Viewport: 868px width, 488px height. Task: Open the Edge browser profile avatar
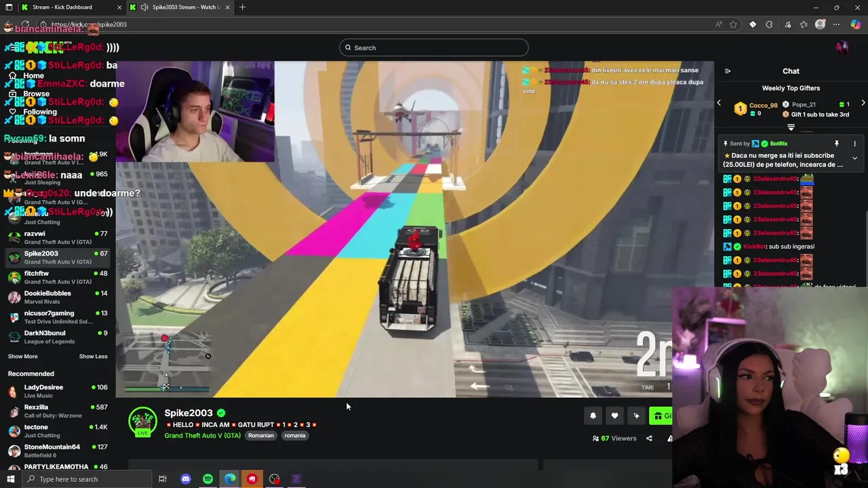point(820,25)
